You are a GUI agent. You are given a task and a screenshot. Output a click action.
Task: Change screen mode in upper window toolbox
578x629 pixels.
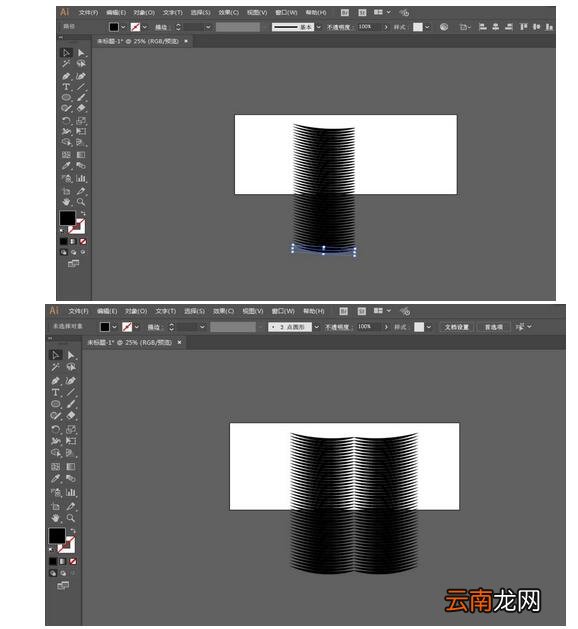click(73, 264)
